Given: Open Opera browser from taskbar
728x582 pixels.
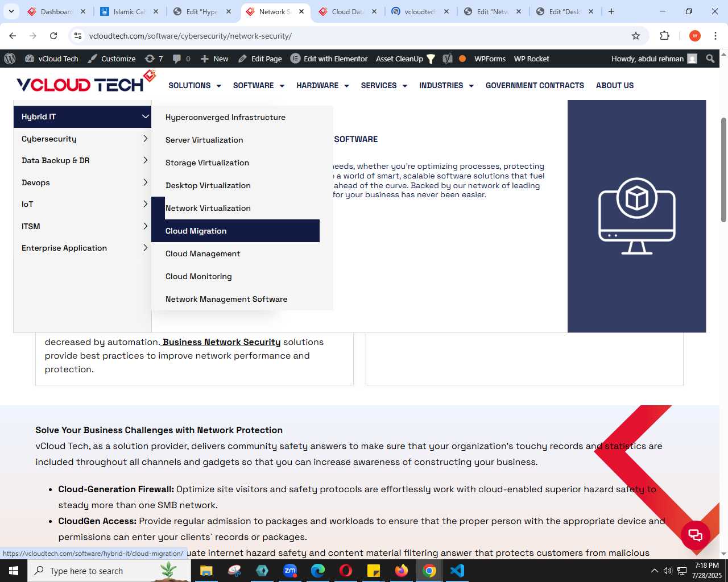Looking at the screenshot, I should (x=346, y=571).
